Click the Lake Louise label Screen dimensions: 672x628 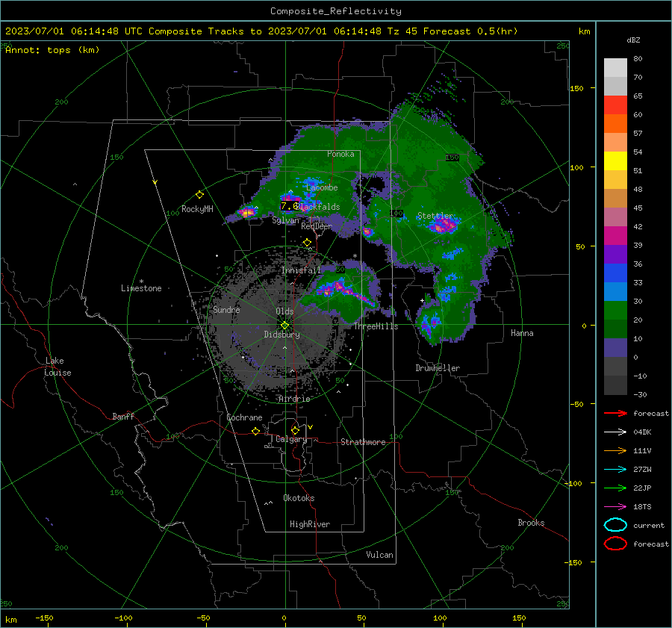click(x=57, y=367)
